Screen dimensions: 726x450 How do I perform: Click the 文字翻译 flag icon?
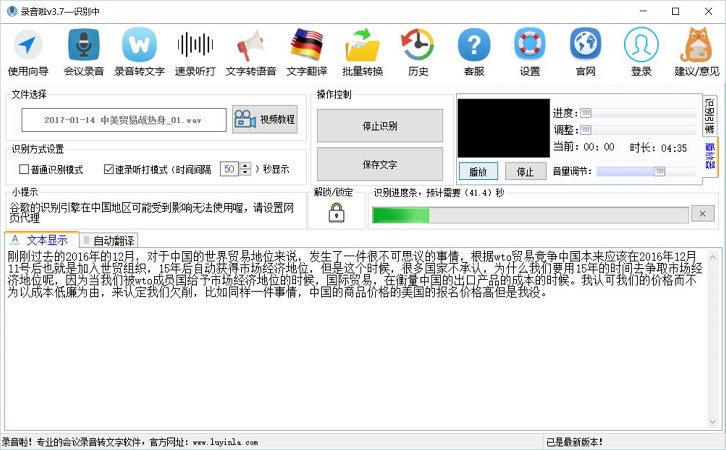307,46
